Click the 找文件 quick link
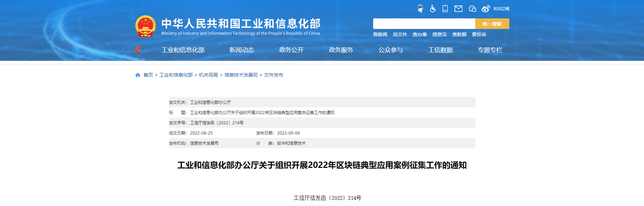 (400, 34)
